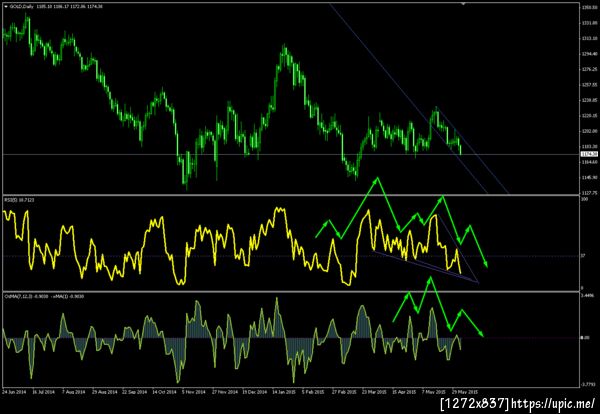Image resolution: width=600 pixels, height=414 pixels.
Task: Click the collapse triangle beside GOLD,Daily
Action: pos(4,7)
